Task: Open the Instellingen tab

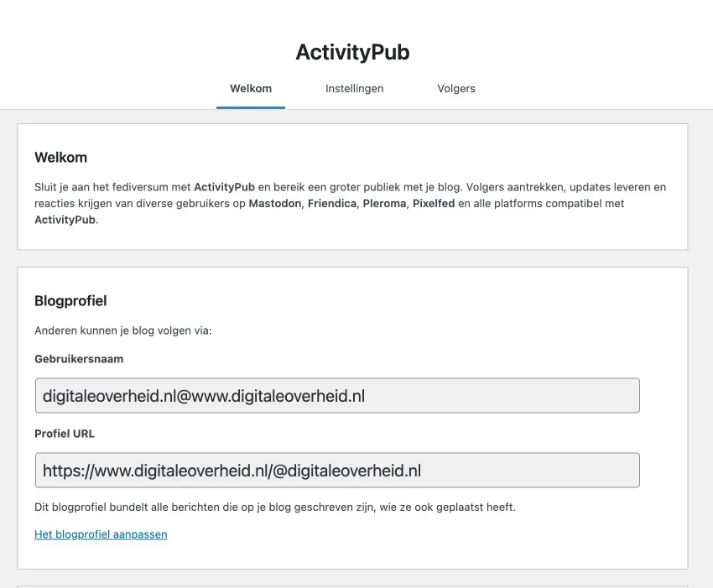Action: tap(354, 89)
